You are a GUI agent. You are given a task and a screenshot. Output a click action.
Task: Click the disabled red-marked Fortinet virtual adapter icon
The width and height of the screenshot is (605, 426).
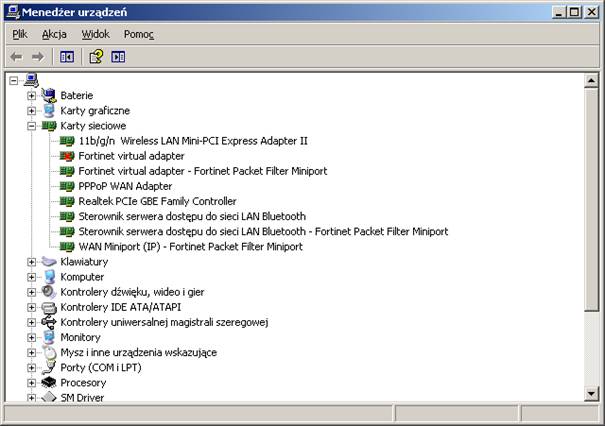[x=67, y=156]
